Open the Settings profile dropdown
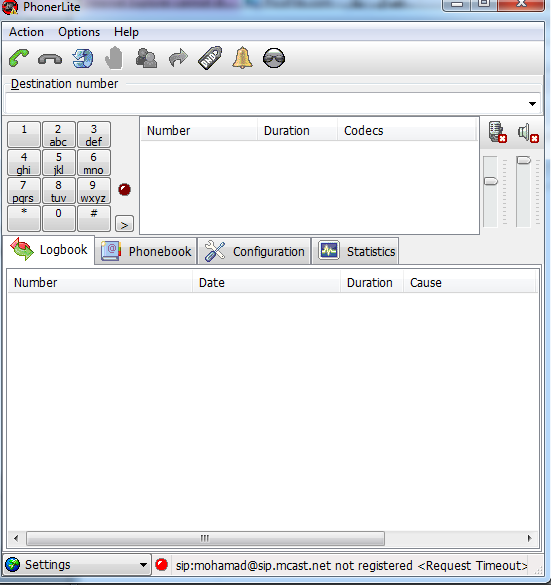The image size is (551, 585). pos(77,565)
